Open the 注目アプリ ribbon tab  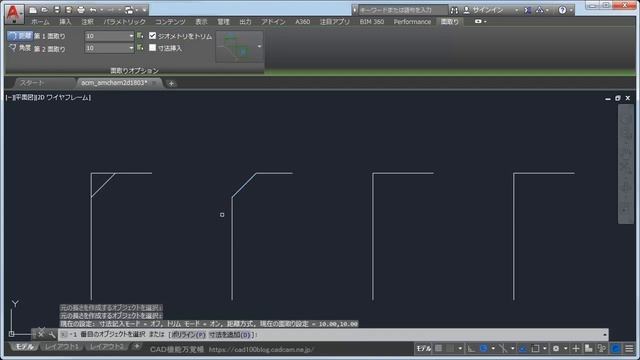point(335,22)
